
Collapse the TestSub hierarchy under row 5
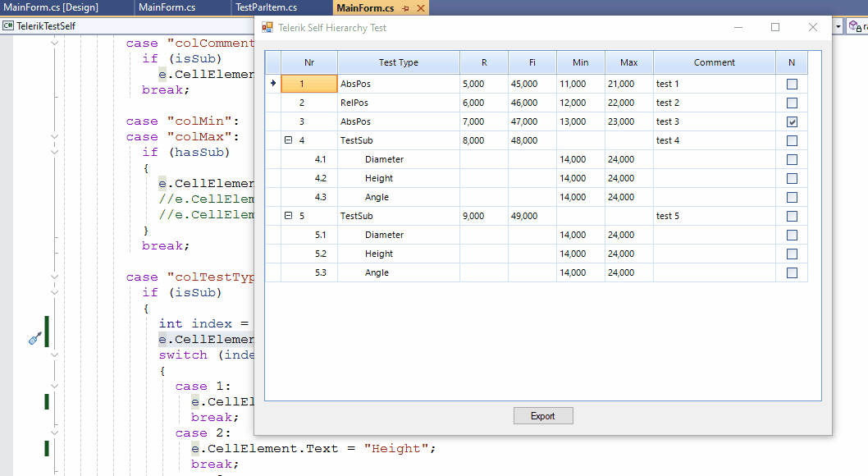[289, 216]
